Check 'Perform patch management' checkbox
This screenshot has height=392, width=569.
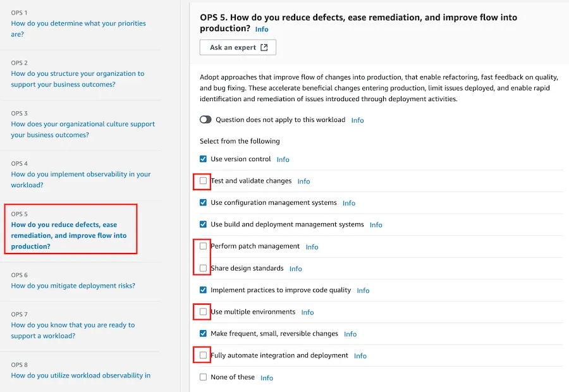pyautogui.click(x=203, y=246)
